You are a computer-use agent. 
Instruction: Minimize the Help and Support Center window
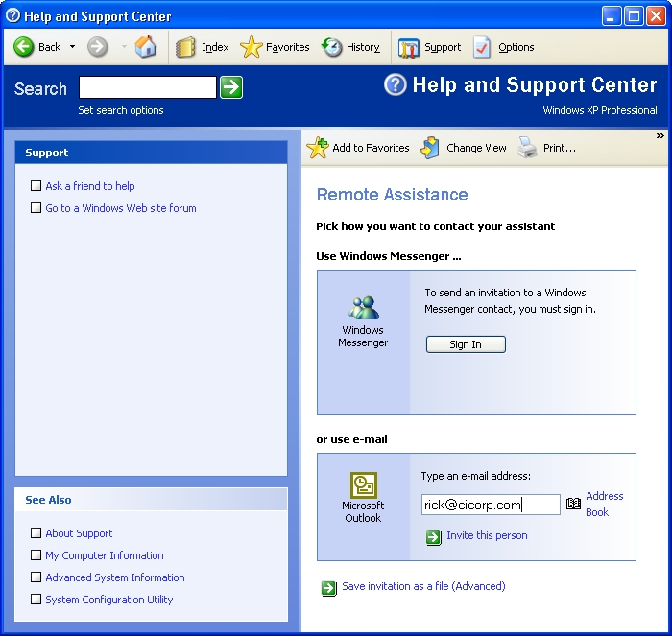(x=611, y=16)
